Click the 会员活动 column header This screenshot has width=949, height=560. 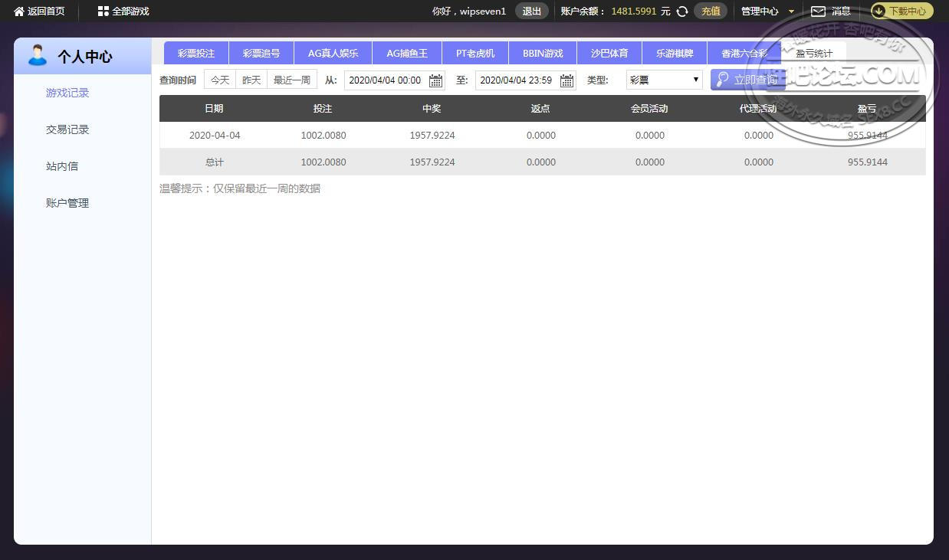tap(649, 109)
